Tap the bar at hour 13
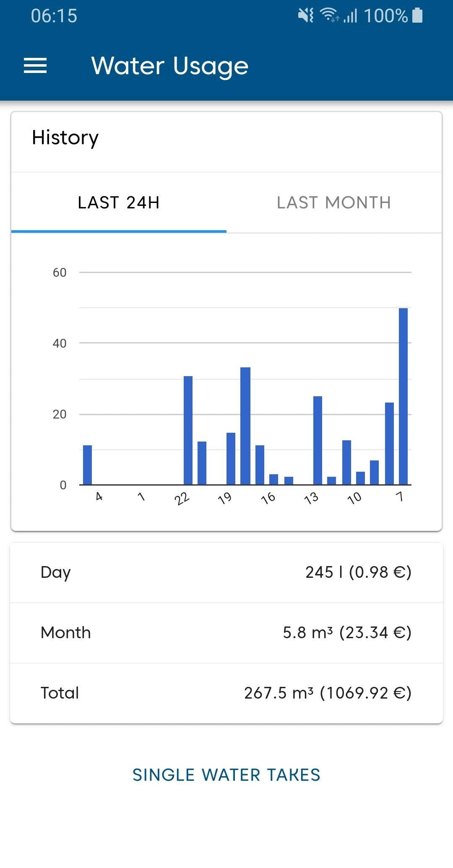 click(318, 440)
